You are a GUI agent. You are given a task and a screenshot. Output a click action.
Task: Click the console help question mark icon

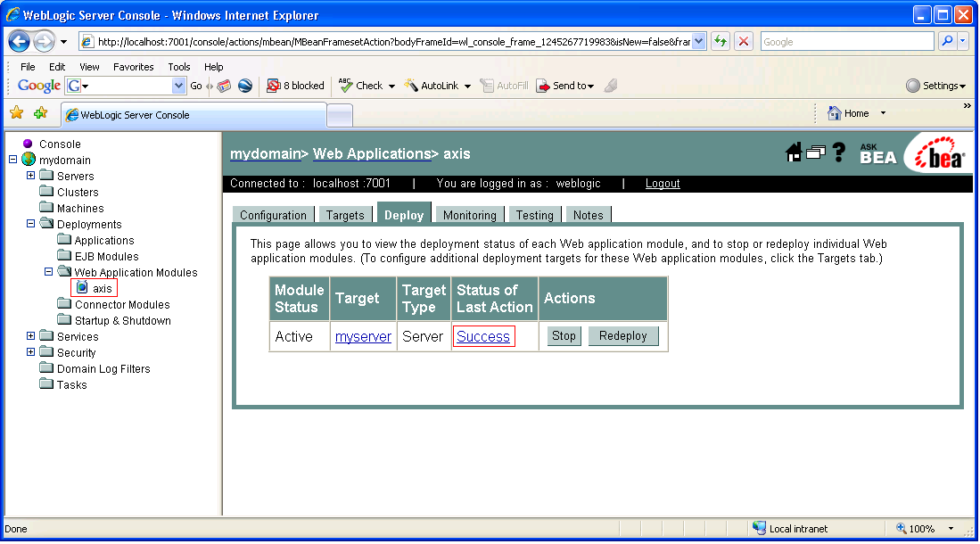[x=839, y=152]
